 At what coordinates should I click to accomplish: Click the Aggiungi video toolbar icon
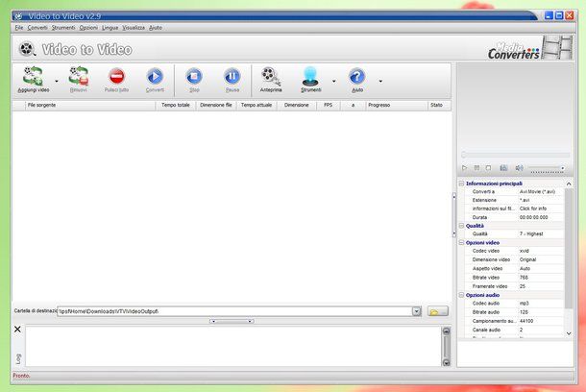point(33,76)
